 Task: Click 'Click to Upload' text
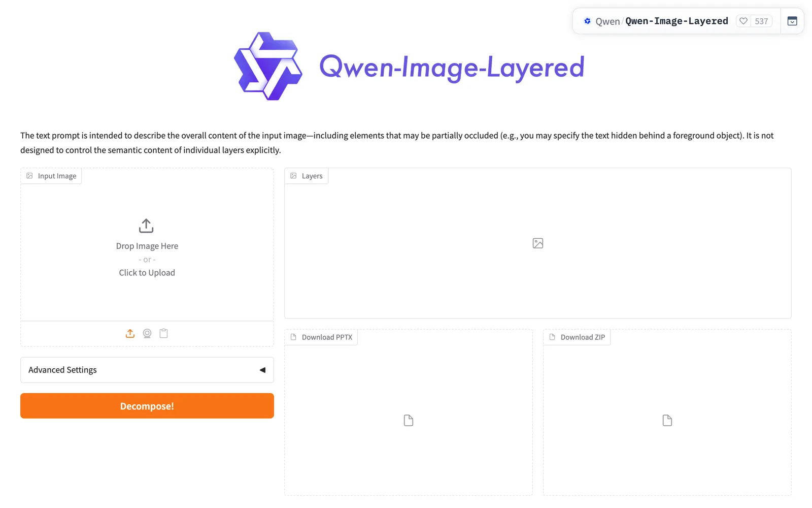coord(147,273)
